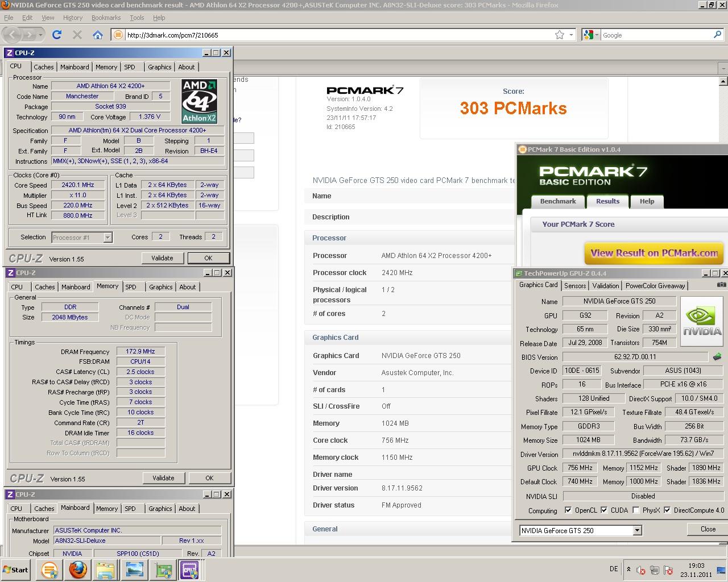Click the Close button in GPU-Z
Viewport: 728px width, 582px height.
click(x=708, y=529)
